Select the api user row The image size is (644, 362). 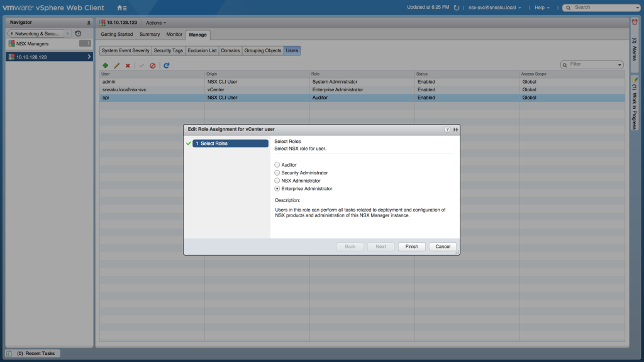click(362, 98)
